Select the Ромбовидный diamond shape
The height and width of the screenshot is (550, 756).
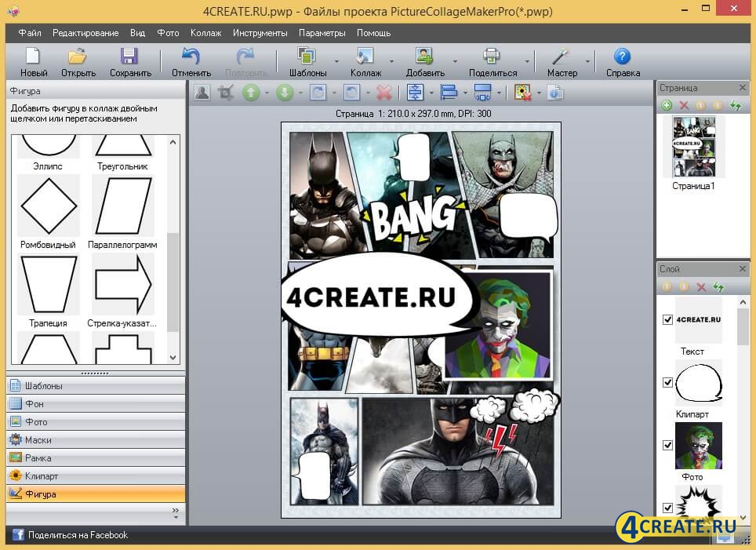click(49, 205)
